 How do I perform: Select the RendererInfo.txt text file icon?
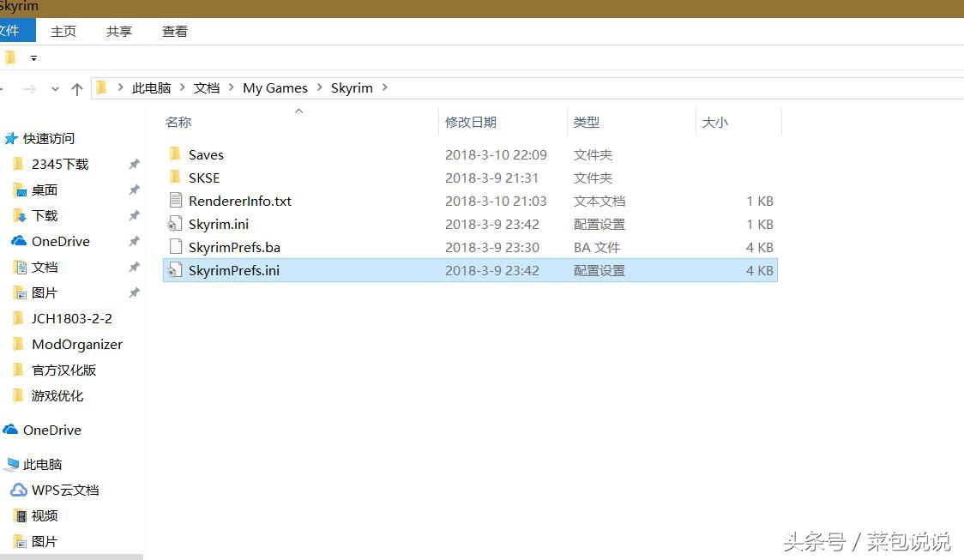click(x=175, y=200)
